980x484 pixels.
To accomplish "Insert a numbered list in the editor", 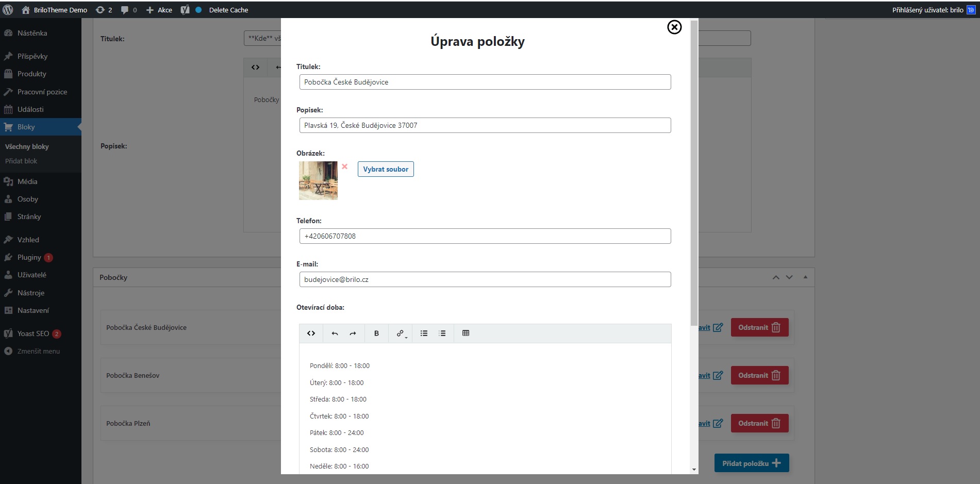I will tap(442, 333).
